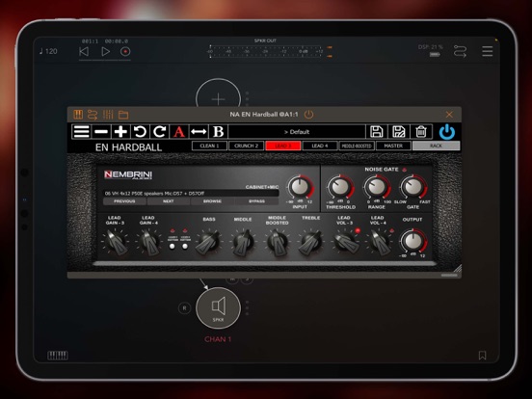Click the plugin window resize corner handle

point(458,268)
